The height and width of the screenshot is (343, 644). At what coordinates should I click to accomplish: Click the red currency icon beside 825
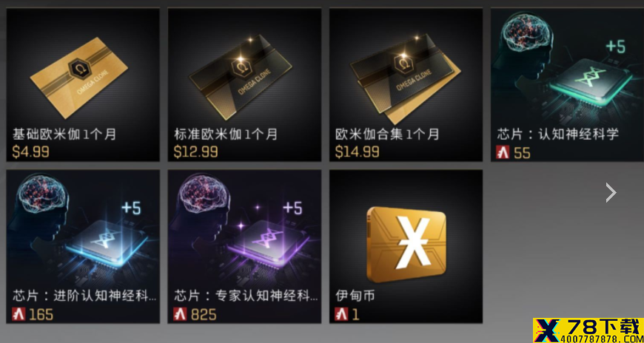[180, 314]
